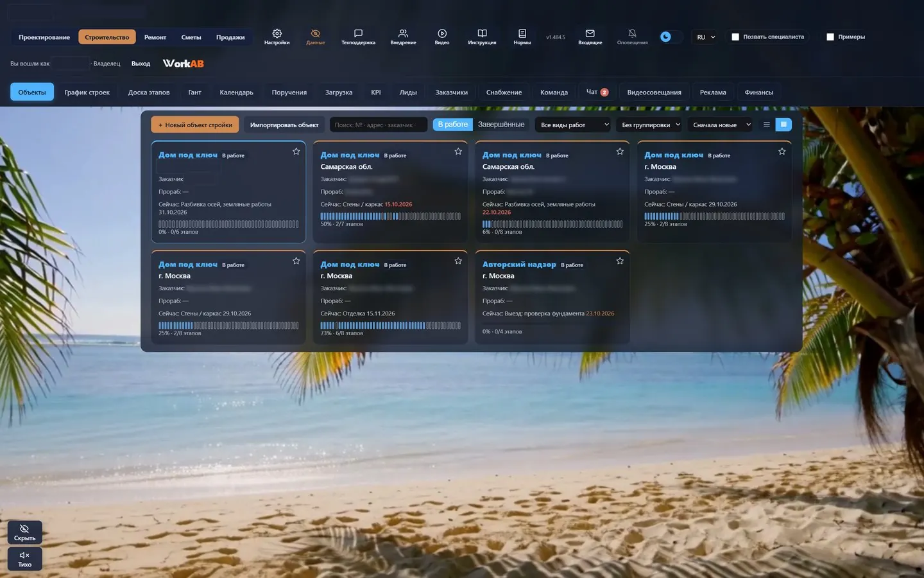Screen dimensions: 924x578
Task: Open the Финансы tab
Action: coord(759,92)
